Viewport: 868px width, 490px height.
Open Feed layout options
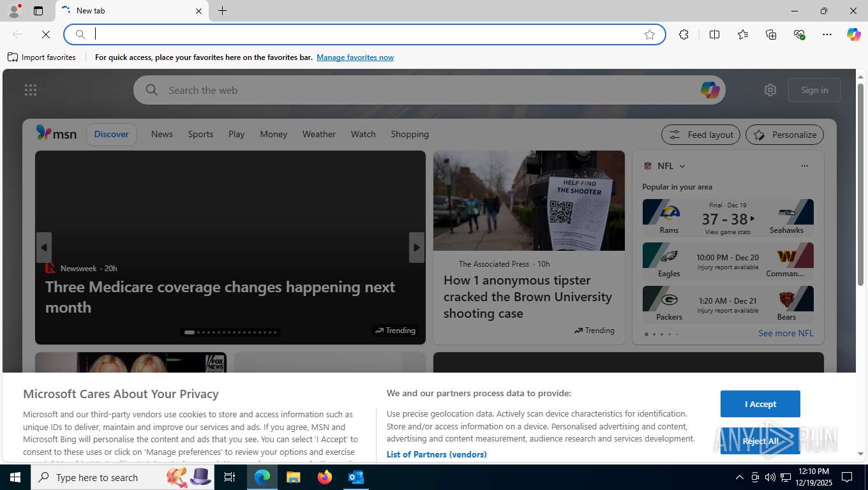pyautogui.click(x=701, y=135)
